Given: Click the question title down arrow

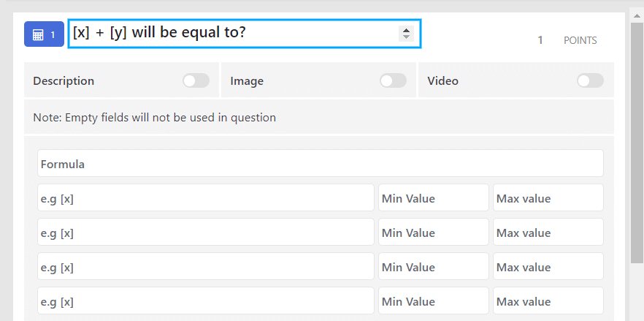Looking at the screenshot, I should coord(406,37).
